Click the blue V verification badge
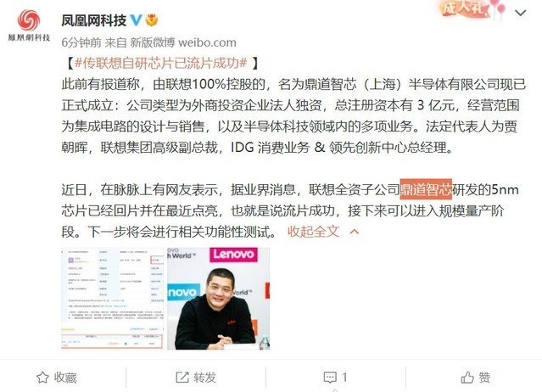 tap(136, 20)
